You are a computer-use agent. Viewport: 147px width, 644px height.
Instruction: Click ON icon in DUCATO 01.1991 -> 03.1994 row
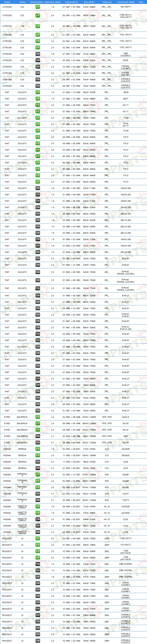[37, 411]
